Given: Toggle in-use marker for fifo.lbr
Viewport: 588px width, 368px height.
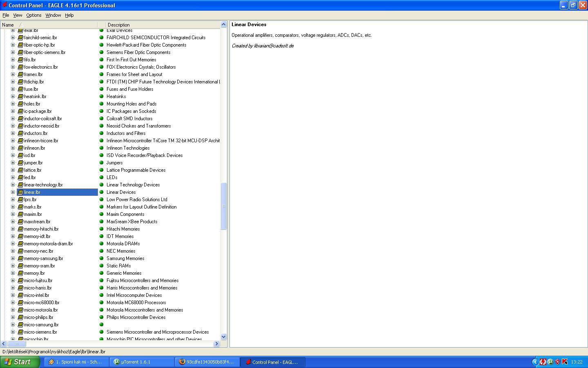Looking at the screenshot, I should click(102, 60).
